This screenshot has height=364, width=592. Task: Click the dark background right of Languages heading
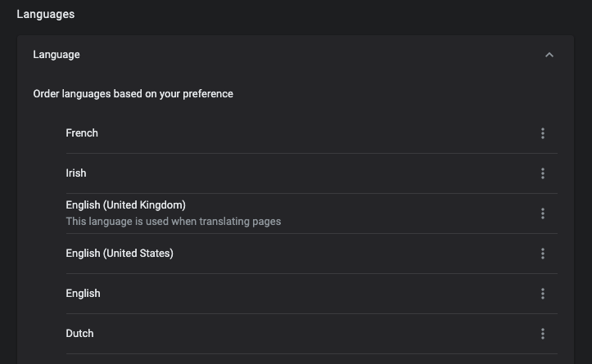328,14
